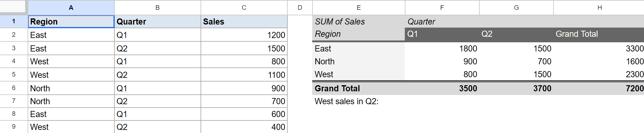644x133 pixels.
Task: Select row 6 header
Action: [14, 88]
